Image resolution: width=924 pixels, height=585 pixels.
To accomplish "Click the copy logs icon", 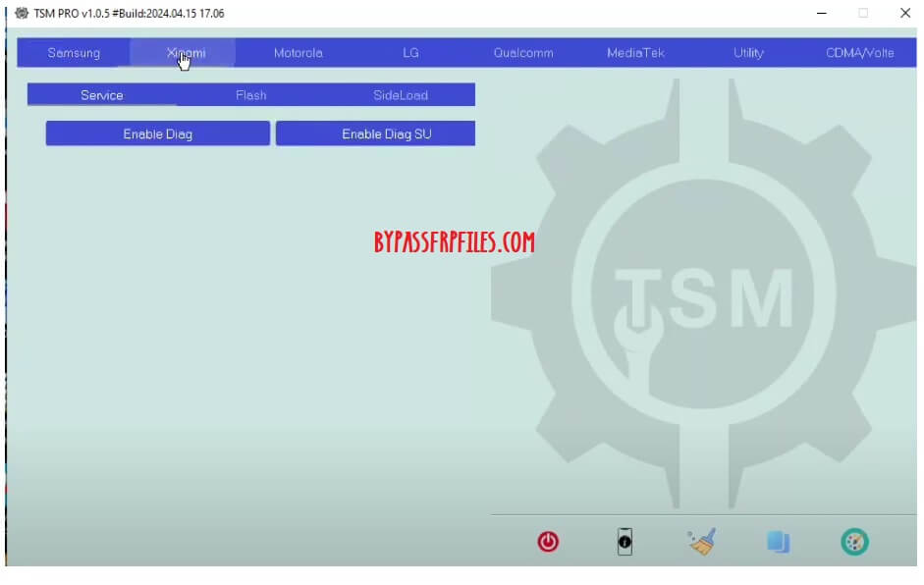I will 778,541.
